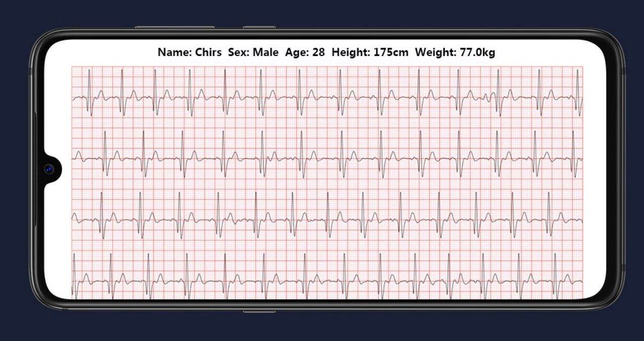The height and width of the screenshot is (341, 644).
Task: Select the "Weight: 77.0kg" value
Action: tap(454, 52)
